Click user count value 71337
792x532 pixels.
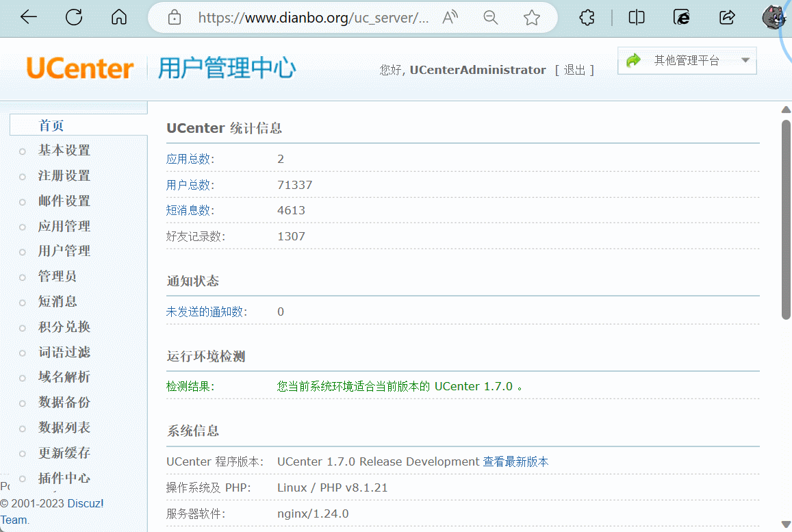[x=295, y=185]
